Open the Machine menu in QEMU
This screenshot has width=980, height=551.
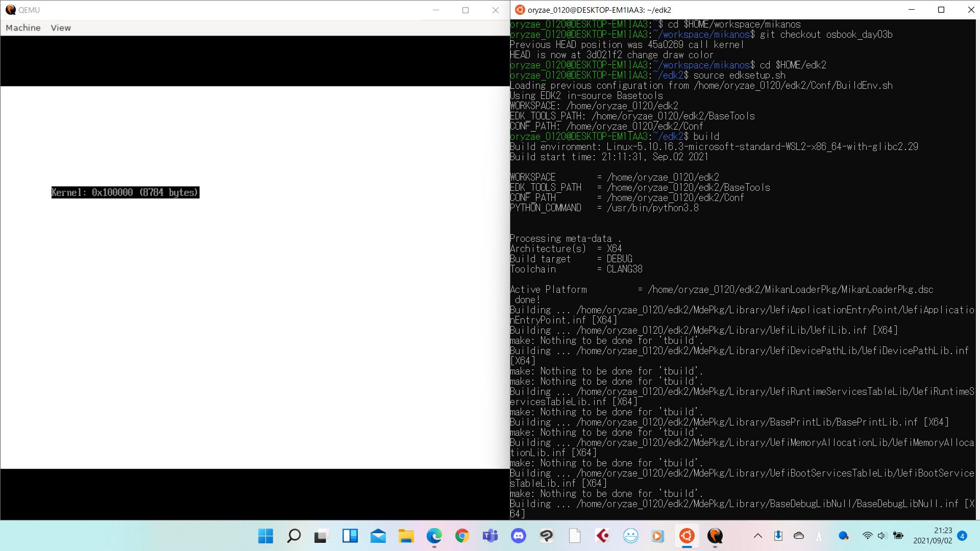22,28
